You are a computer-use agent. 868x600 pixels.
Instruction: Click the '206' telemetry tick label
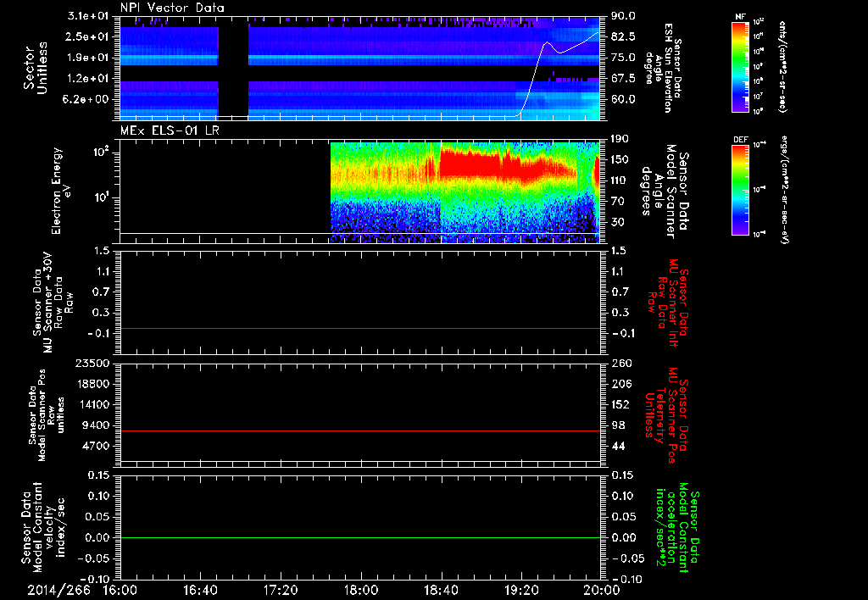tap(620, 384)
